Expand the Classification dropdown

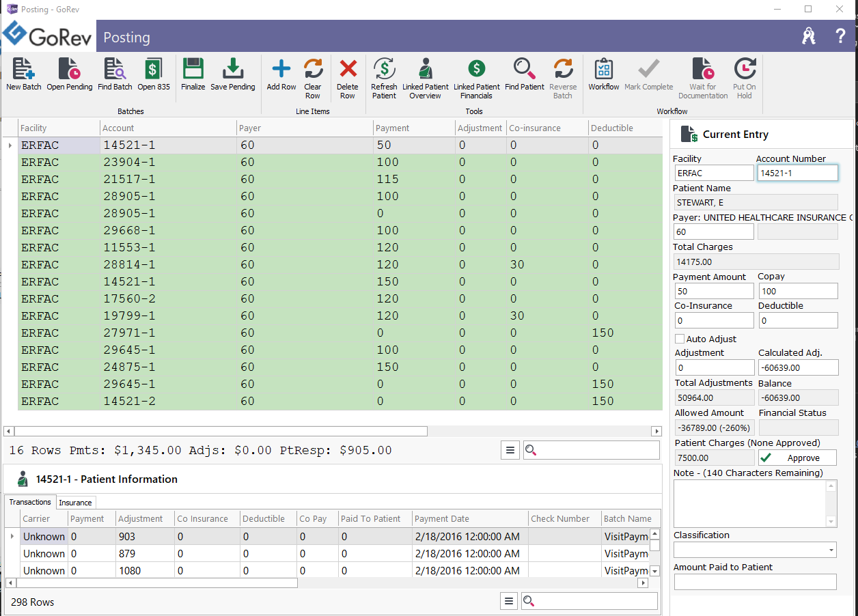831,550
